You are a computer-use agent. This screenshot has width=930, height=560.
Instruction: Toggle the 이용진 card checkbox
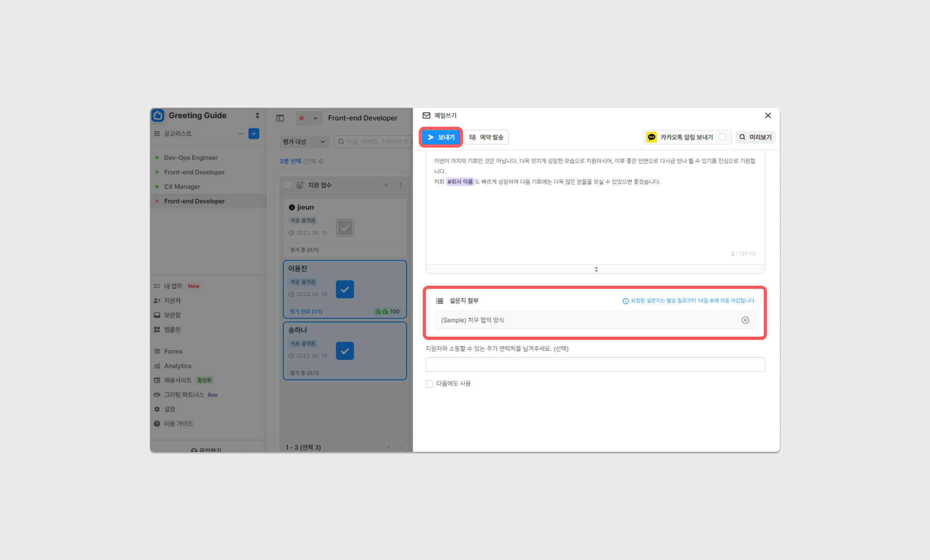tap(345, 289)
